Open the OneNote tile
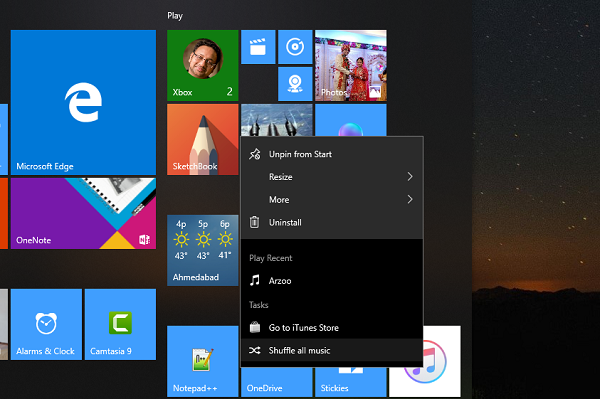The height and width of the screenshot is (399, 600). tap(83, 213)
